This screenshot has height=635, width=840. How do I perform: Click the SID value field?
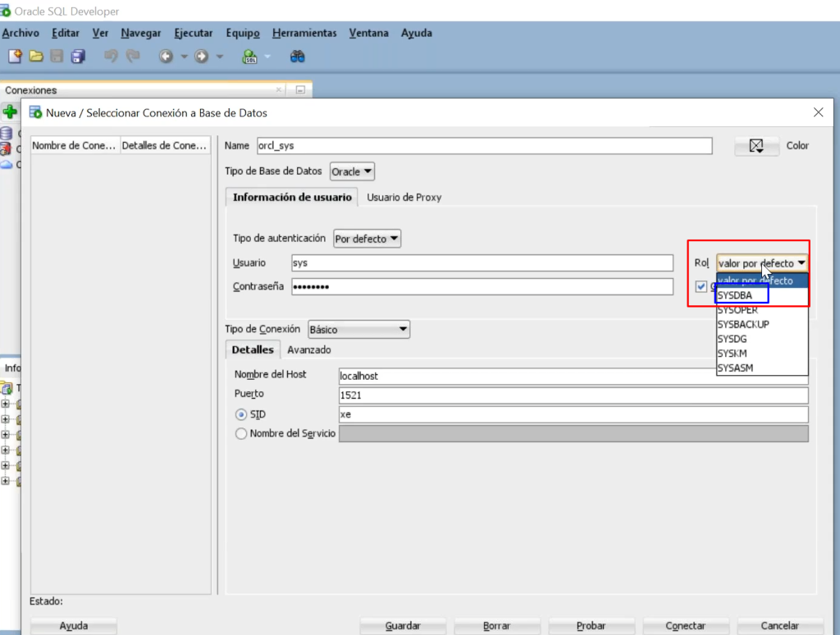click(573, 414)
